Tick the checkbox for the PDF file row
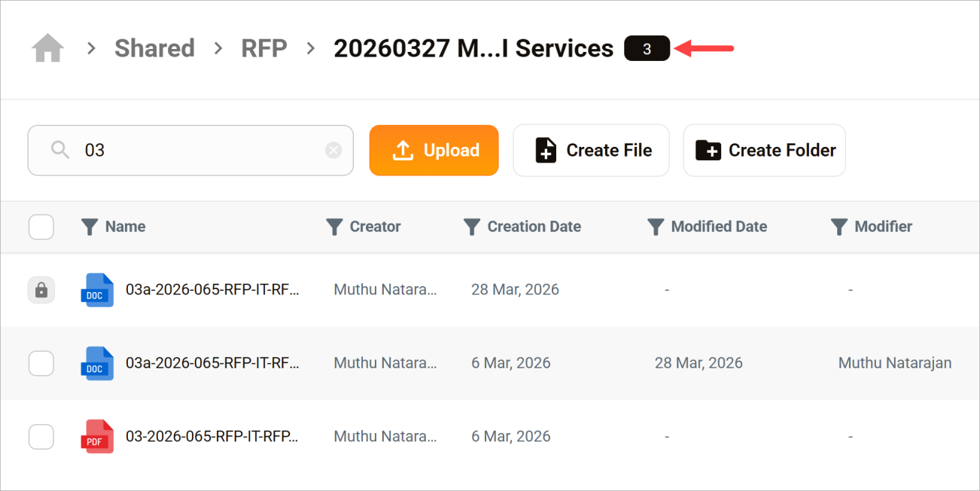The height and width of the screenshot is (491, 980). (x=41, y=437)
